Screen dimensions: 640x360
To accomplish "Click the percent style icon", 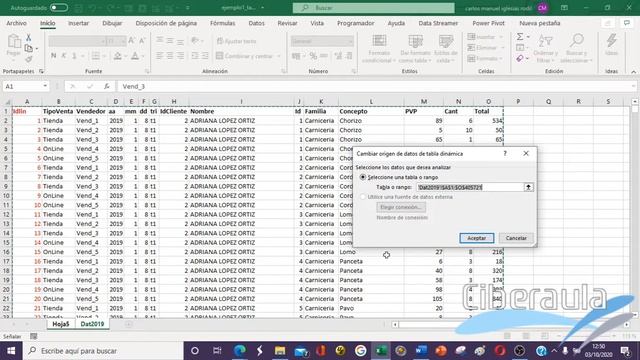I will [x=313, y=56].
